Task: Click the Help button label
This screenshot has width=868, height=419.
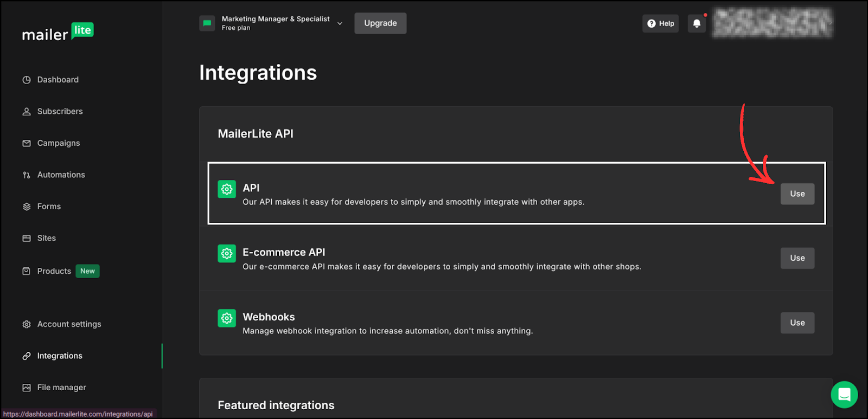Action: (667, 23)
